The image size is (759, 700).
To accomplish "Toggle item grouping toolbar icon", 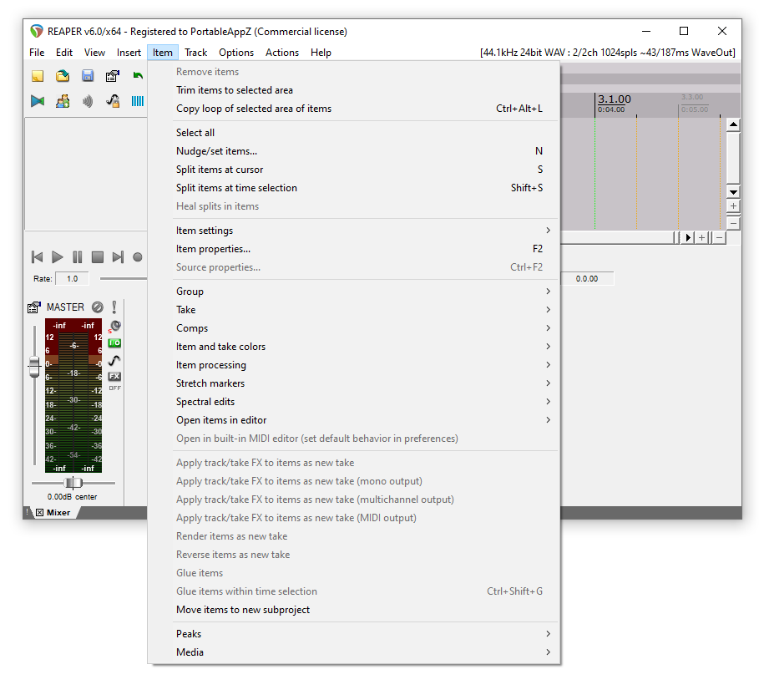I will (x=63, y=101).
